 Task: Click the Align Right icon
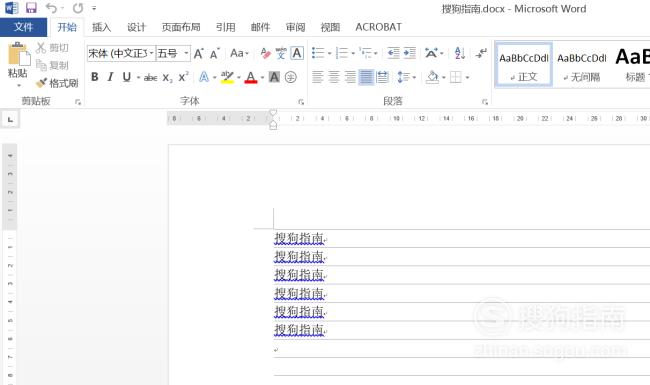pyautogui.click(x=350, y=77)
